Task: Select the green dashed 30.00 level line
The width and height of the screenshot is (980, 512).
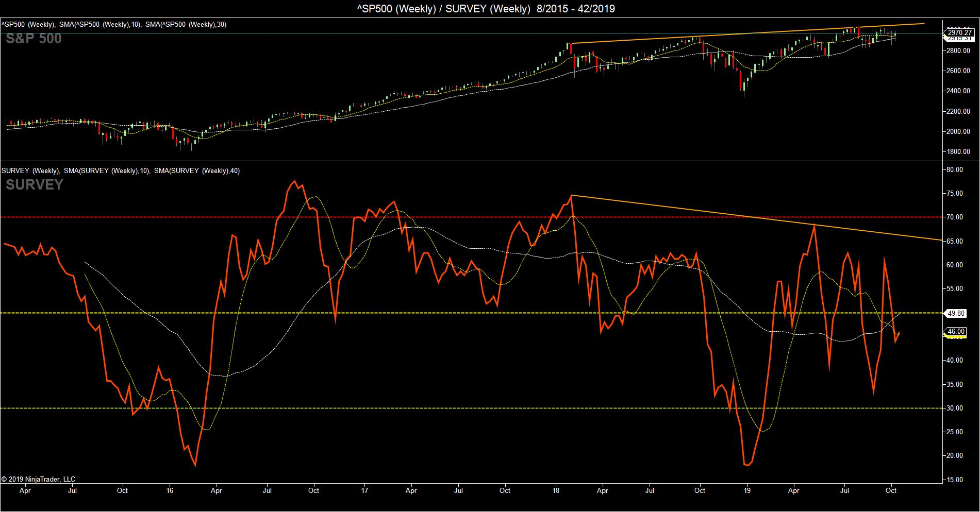Action: coord(471,408)
